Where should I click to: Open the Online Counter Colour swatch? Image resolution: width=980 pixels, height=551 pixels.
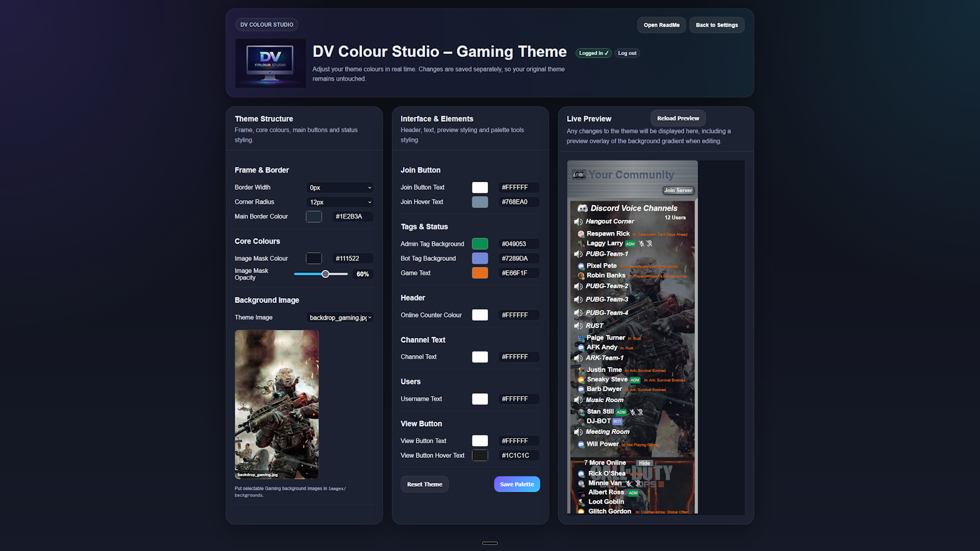[480, 315]
